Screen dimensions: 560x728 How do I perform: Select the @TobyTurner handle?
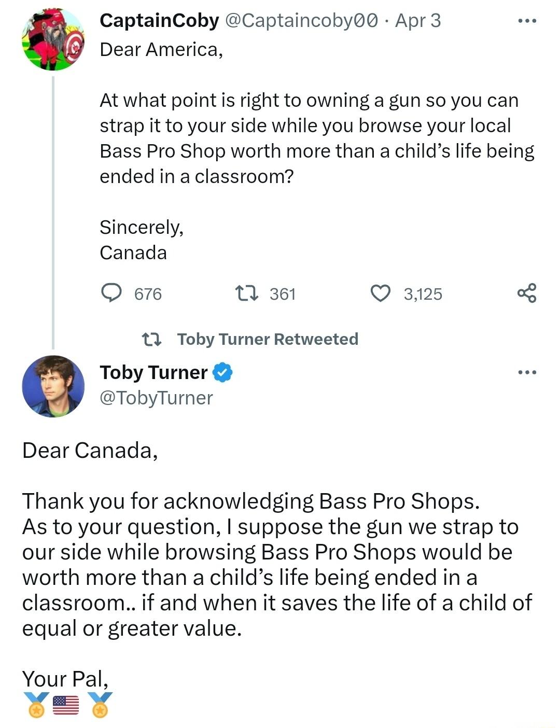[157, 398]
